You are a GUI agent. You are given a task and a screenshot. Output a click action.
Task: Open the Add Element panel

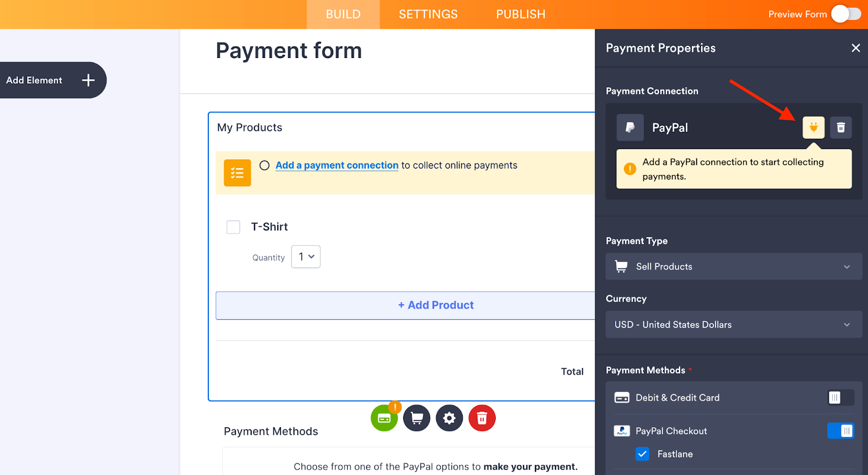[x=48, y=80]
